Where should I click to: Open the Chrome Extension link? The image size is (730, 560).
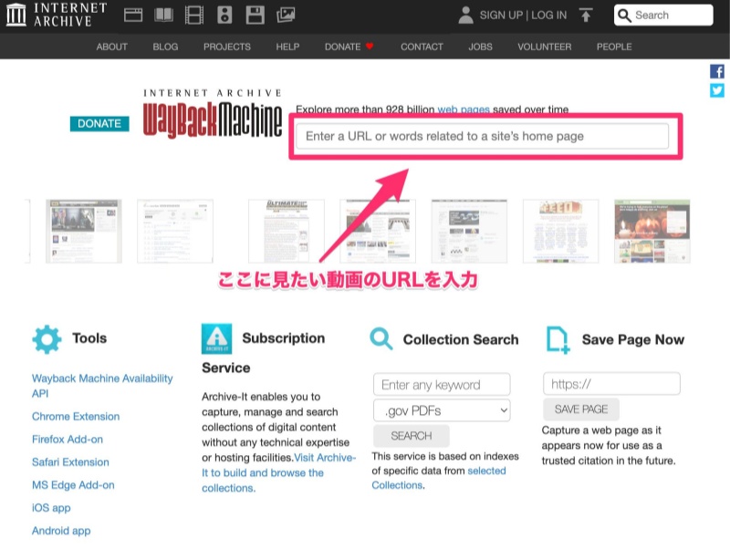(x=75, y=416)
